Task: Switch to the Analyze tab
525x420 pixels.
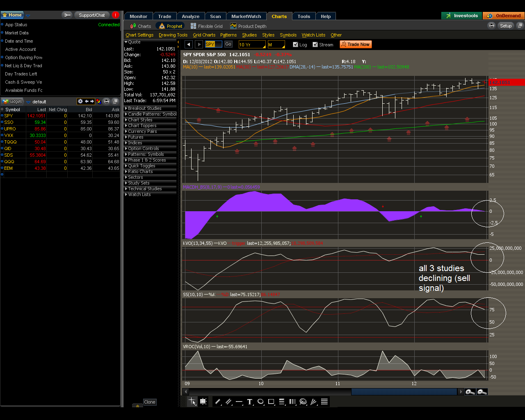Action: [191, 16]
